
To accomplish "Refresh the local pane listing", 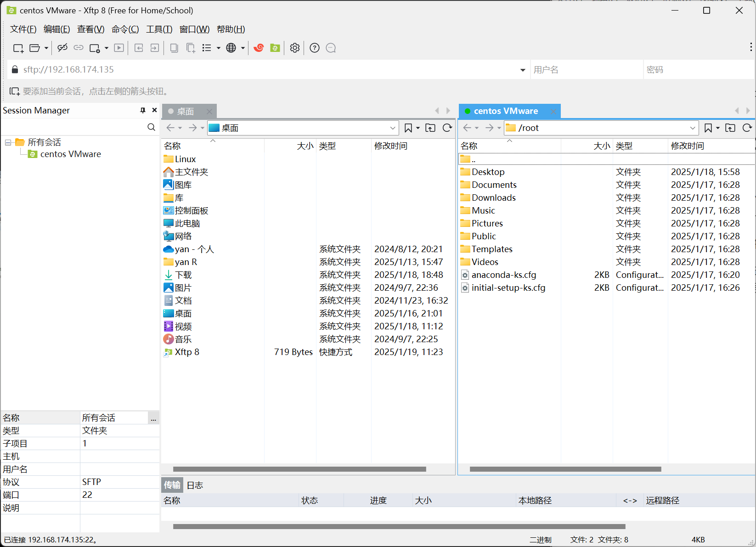I will [x=447, y=128].
